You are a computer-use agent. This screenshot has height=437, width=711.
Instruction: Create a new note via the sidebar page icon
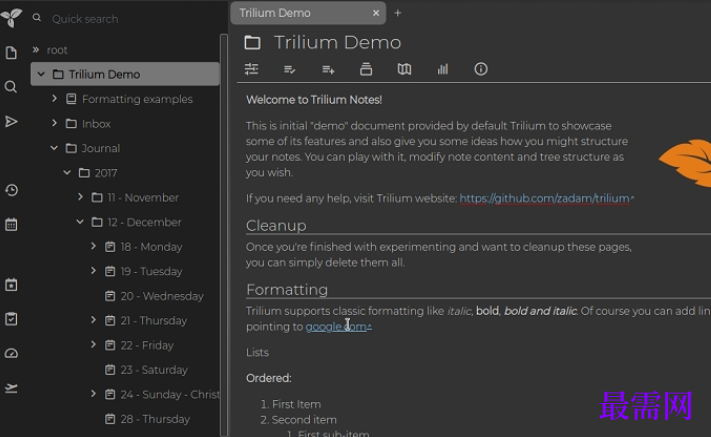click(x=11, y=53)
